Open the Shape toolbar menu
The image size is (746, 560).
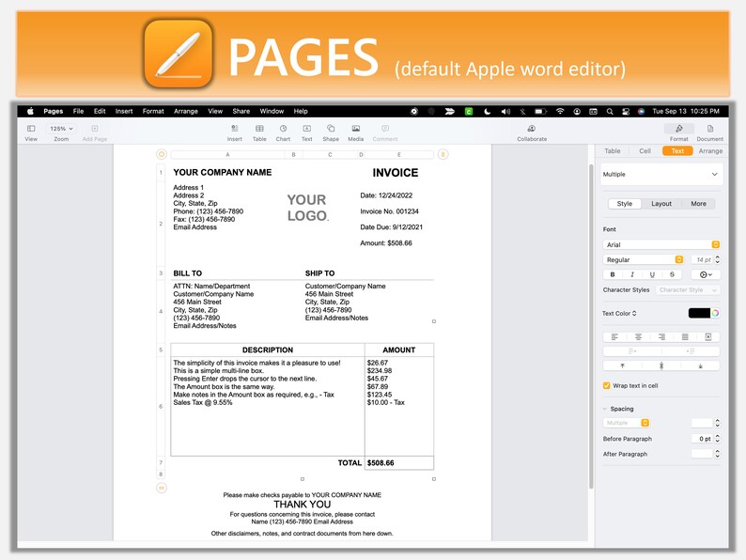coord(331,129)
